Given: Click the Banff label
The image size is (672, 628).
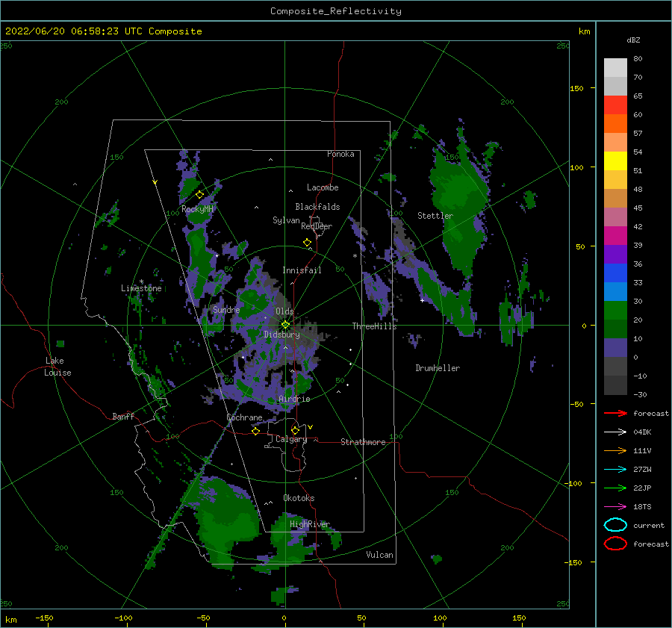Looking at the screenshot, I should click(x=123, y=416).
